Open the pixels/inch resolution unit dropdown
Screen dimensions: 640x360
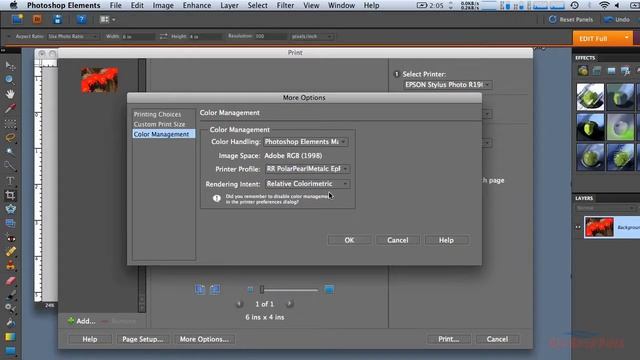[x=312, y=36]
